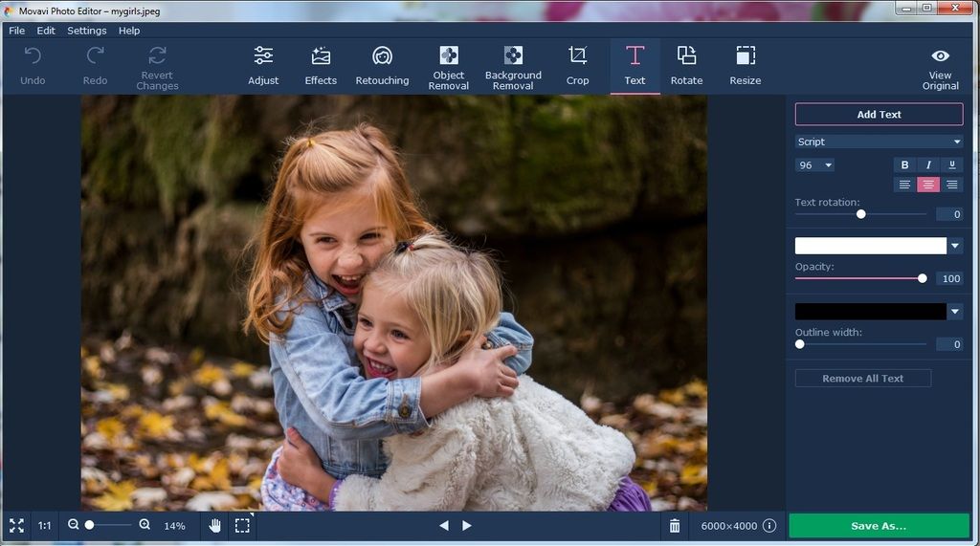This screenshot has width=980, height=546.
Task: Select the hand pan tool
Action: click(215, 525)
